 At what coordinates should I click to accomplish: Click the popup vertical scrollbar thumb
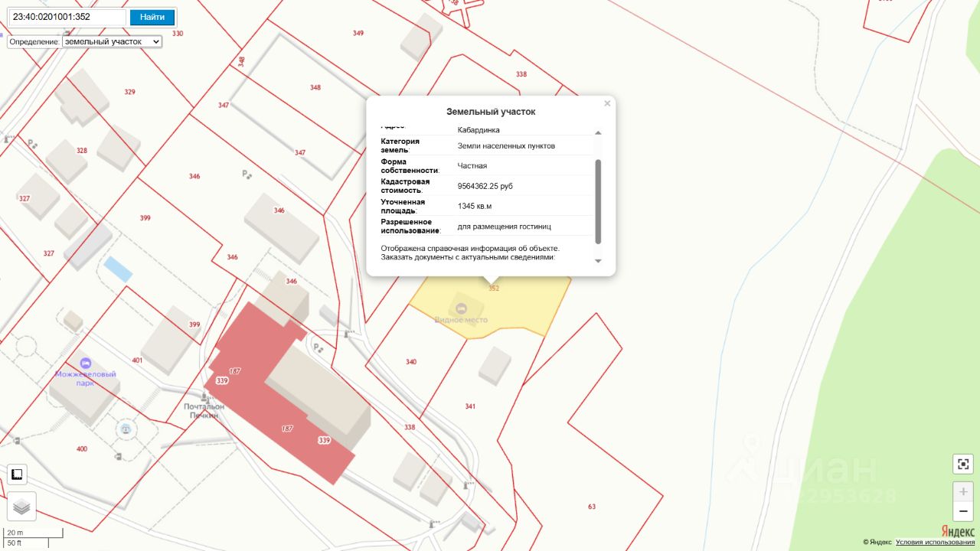598,201
